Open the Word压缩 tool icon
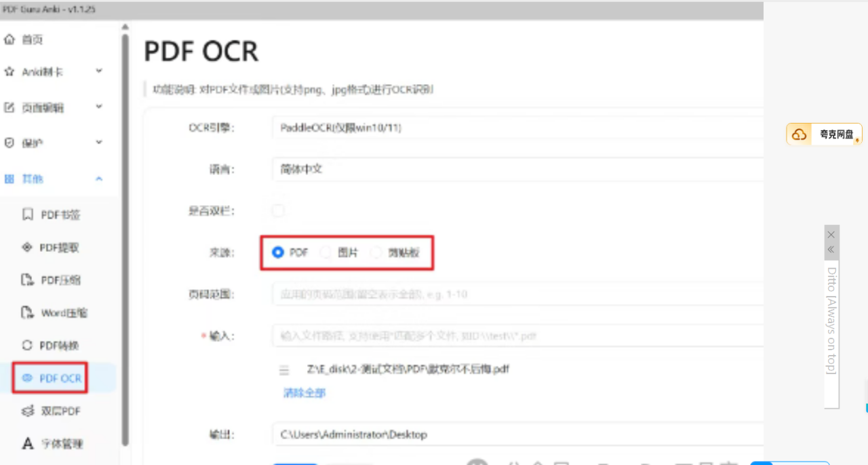Viewport: 868px width, 465px height. pos(28,313)
